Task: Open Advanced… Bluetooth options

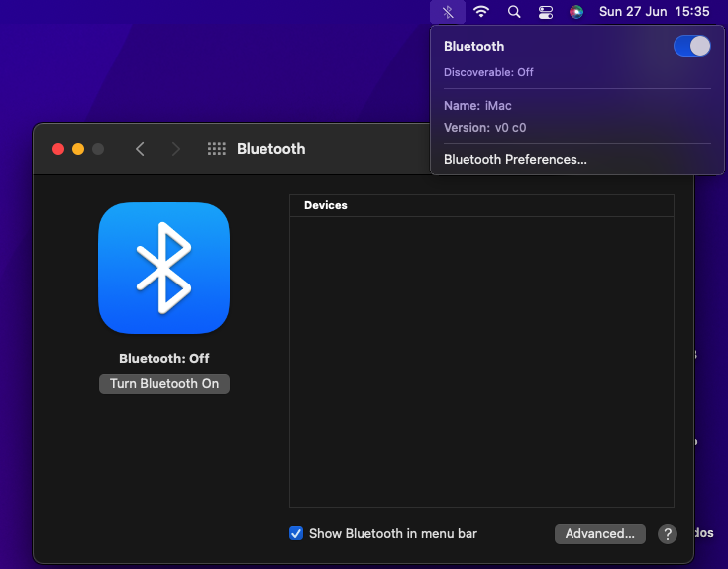Action: tap(600, 534)
